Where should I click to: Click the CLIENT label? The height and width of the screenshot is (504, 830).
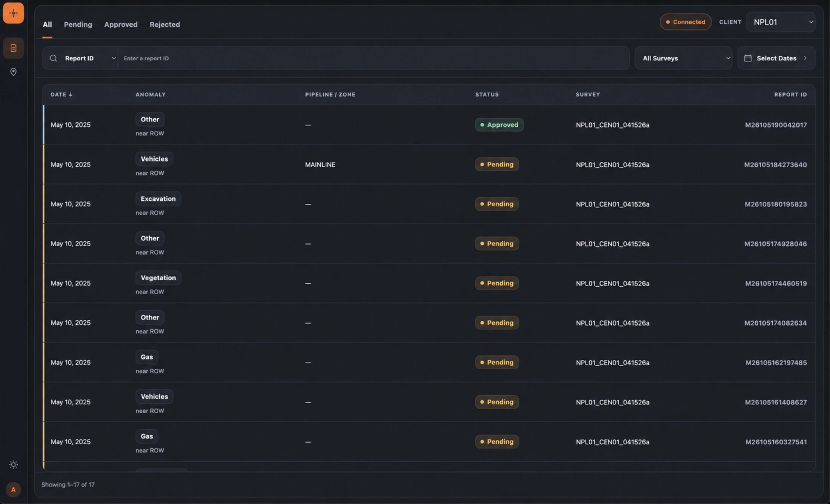click(x=730, y=22)
